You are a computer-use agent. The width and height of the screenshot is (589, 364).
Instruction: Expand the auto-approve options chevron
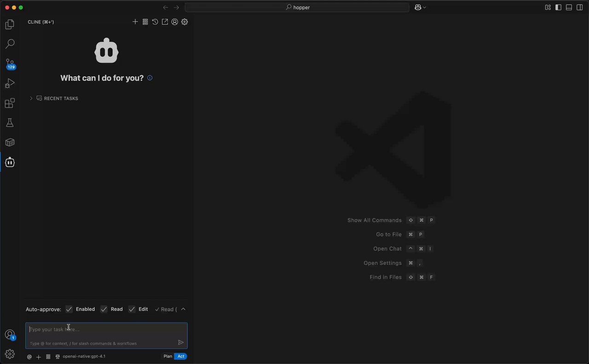coord(183,309)
